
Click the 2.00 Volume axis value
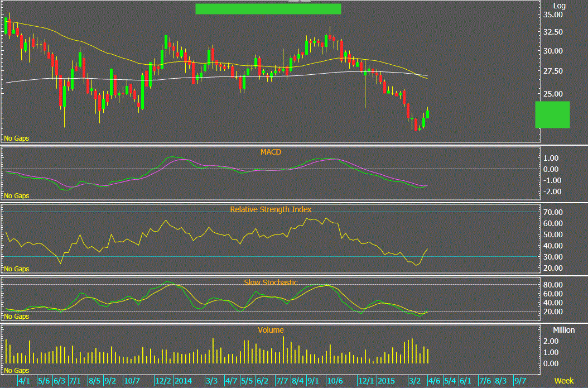551,342
